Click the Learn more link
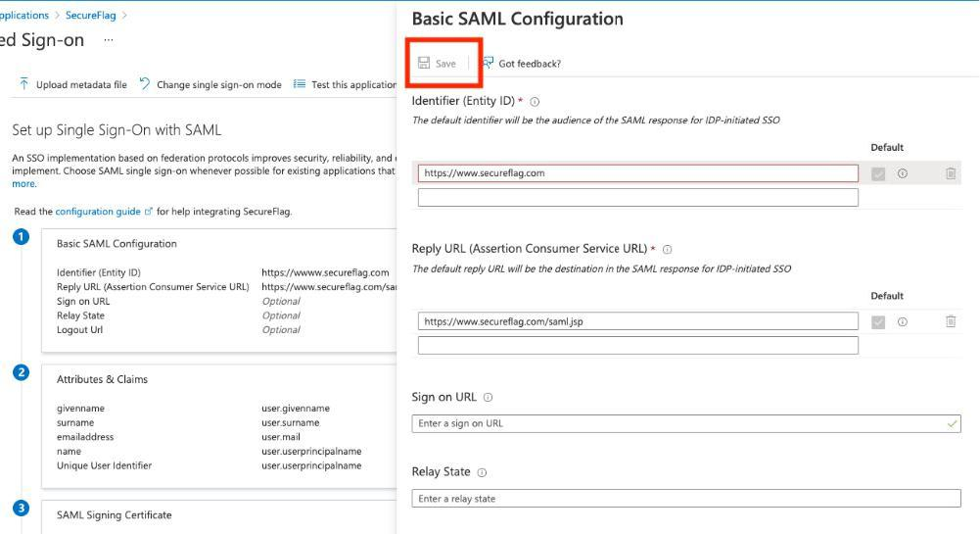This screenshot has height=534, width=980. point(23,184)
